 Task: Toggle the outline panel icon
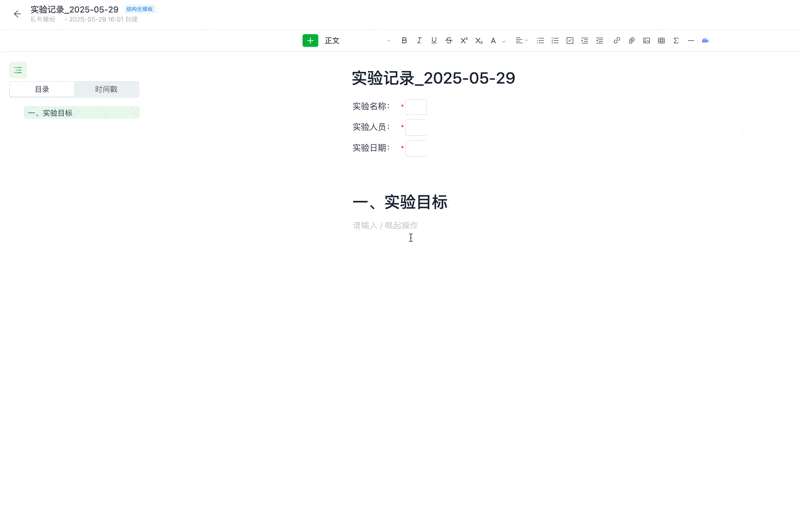coord(18,70)
